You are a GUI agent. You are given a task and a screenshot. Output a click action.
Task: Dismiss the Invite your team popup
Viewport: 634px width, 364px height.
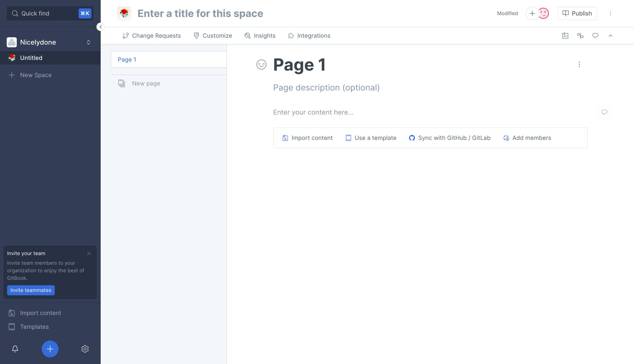[x=89, y=253]
